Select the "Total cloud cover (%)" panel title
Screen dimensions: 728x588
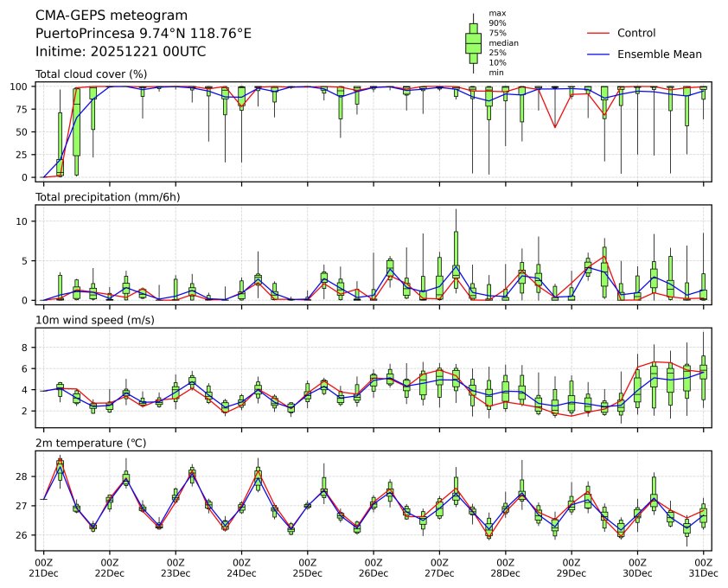[x=91, y=73]
